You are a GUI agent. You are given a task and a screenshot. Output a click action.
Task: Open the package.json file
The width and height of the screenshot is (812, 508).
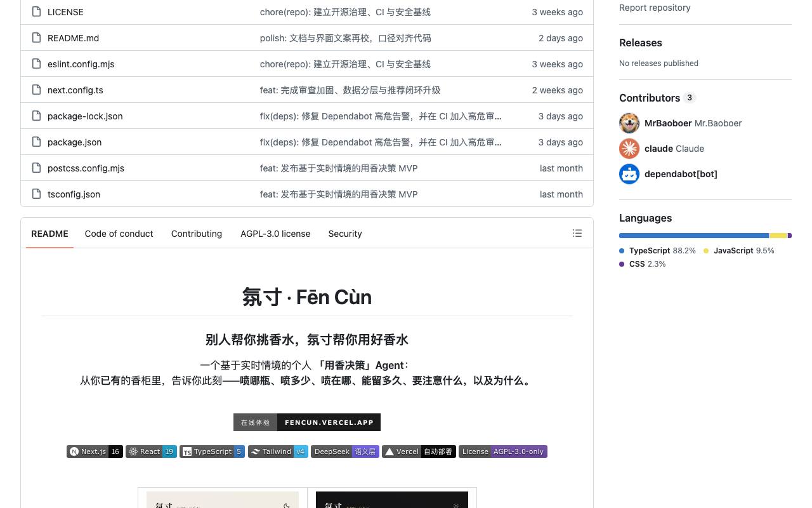(75, 142)
